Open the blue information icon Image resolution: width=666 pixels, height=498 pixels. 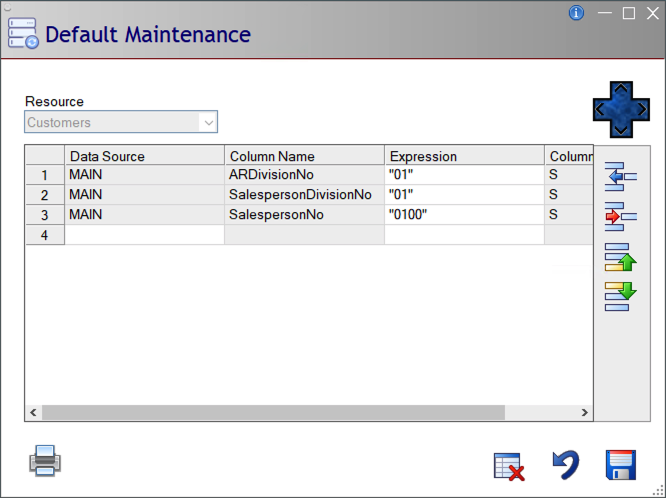(576, 13)
